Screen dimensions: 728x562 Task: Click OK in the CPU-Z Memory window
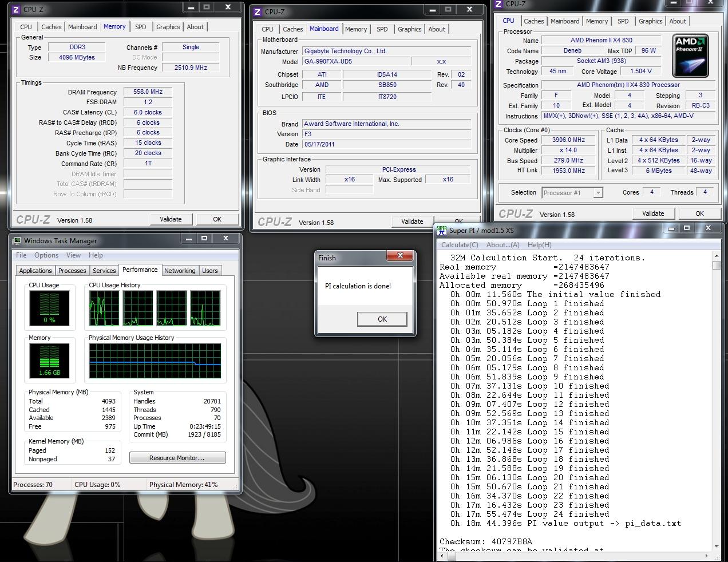point(217,219)
